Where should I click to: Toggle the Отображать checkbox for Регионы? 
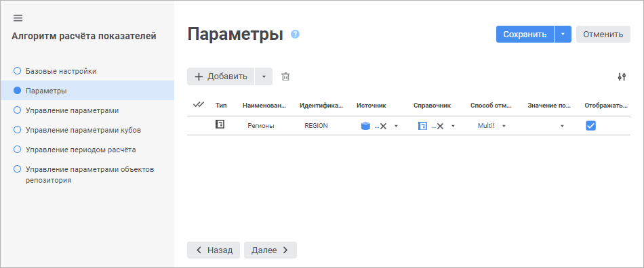pos(590,126)
